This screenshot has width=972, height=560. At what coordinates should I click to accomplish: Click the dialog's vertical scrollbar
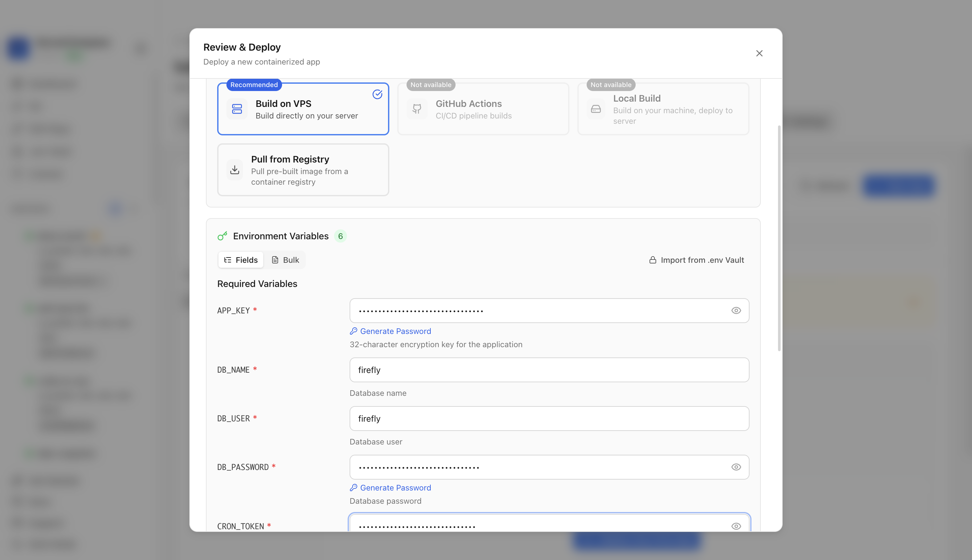click(779, 238)
